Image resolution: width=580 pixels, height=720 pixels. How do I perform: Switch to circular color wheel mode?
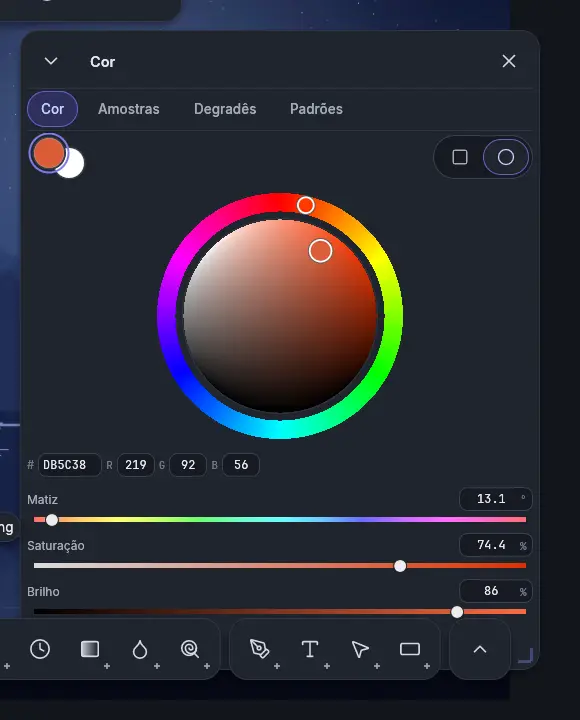tap(506, 157)
